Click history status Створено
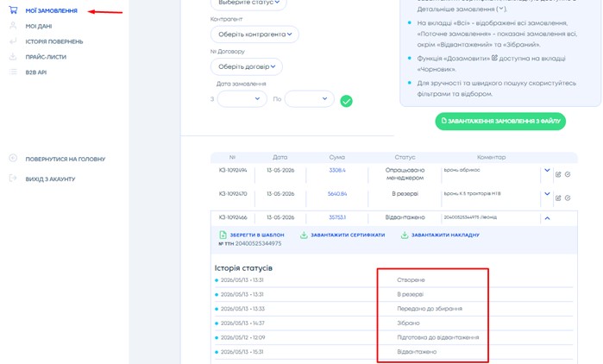Image resolution: width=603 pixels, height=364 pixels. point(411,279)
